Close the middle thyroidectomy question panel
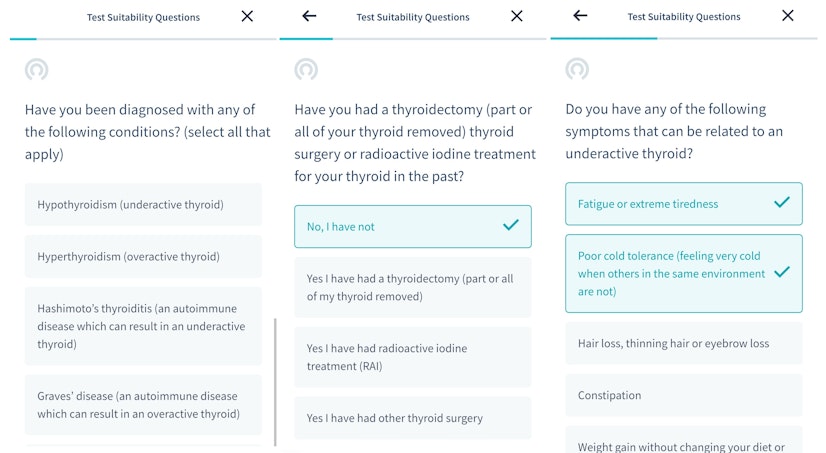Screen dimensions: 826x453 coord(516,16)
